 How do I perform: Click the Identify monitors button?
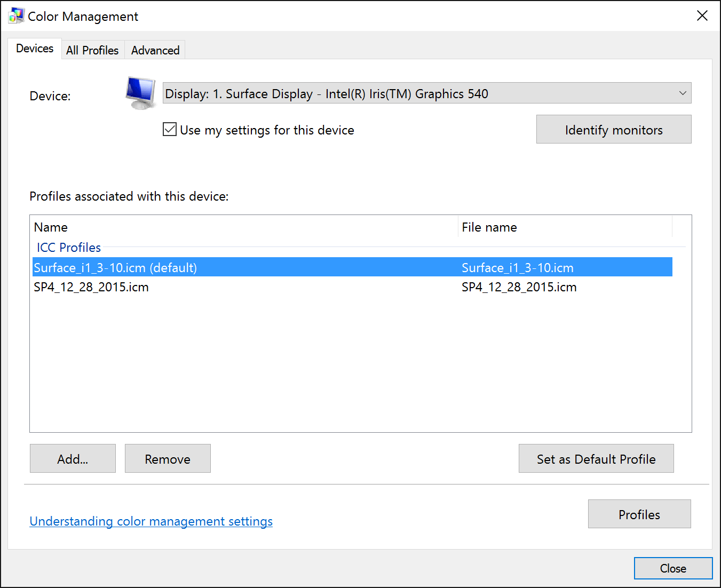pyautogui.click(x=614, y=129)
